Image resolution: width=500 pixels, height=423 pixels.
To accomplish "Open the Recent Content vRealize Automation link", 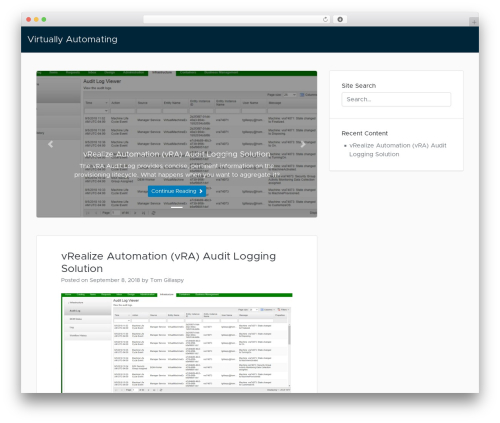I will [397, 150].
